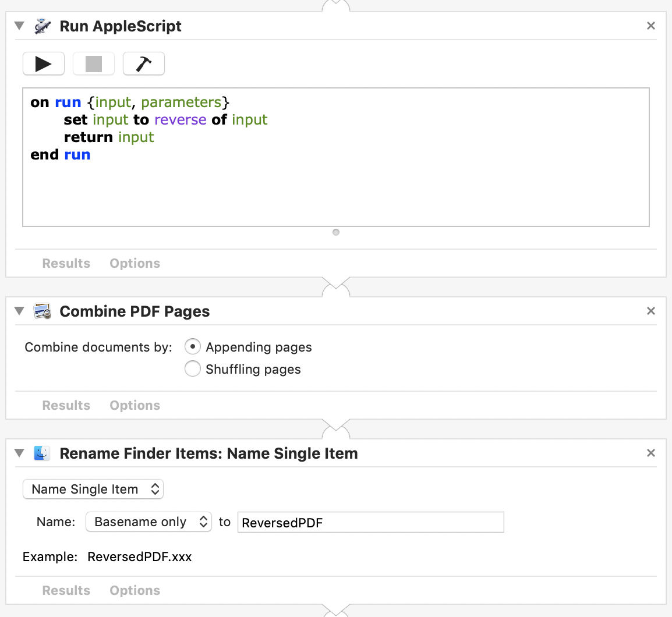
Task: Collapse the Combine PDF Pages action
Action: point(19,311)
